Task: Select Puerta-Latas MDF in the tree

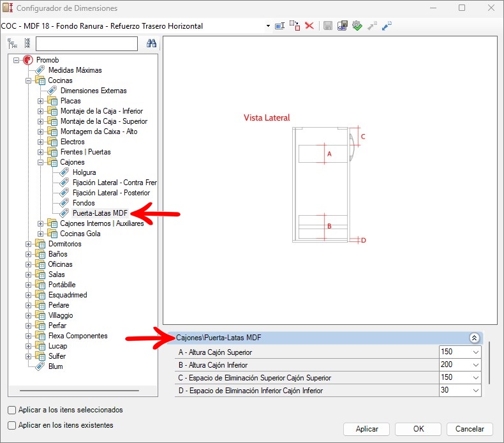Action: pos(100,213)
